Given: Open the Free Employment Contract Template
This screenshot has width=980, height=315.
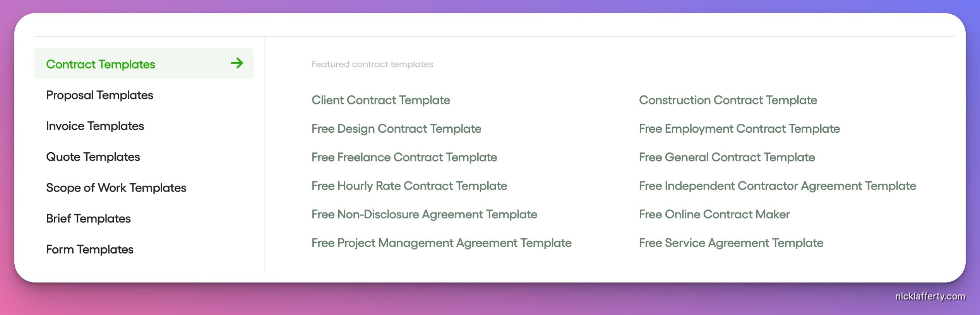Looking at the screenshot, I should pos(739,128).
